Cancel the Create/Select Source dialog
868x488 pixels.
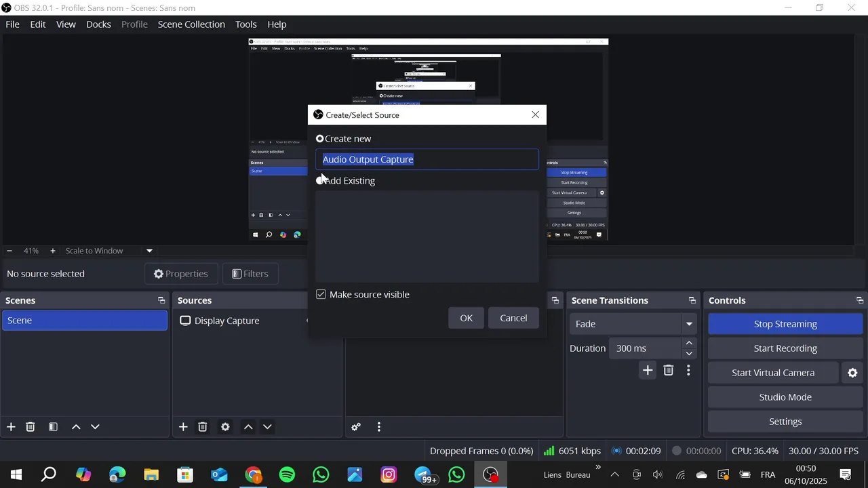pyautogui.click(x=513, y=318)
